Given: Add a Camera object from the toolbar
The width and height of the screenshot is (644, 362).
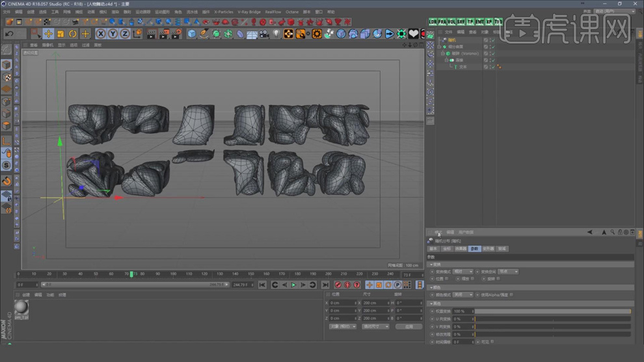Looking at the screenshot, I should point(264,34).
